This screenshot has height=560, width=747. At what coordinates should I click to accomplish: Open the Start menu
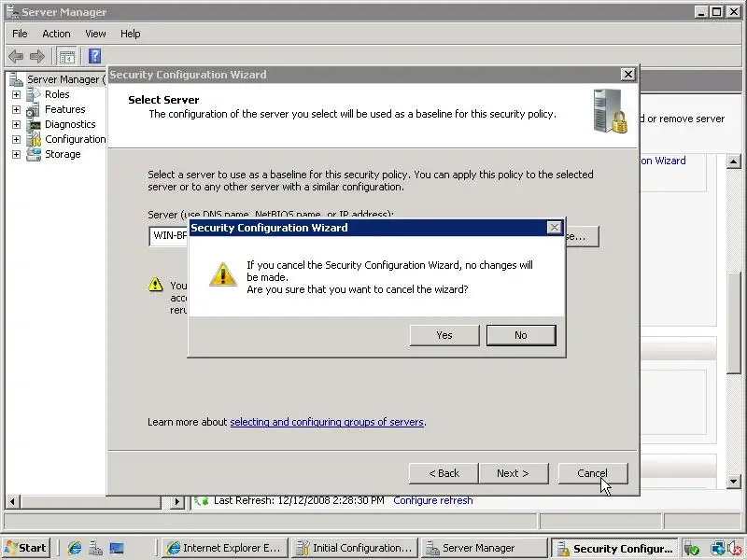pyautogui.click(x=26, y=548)
